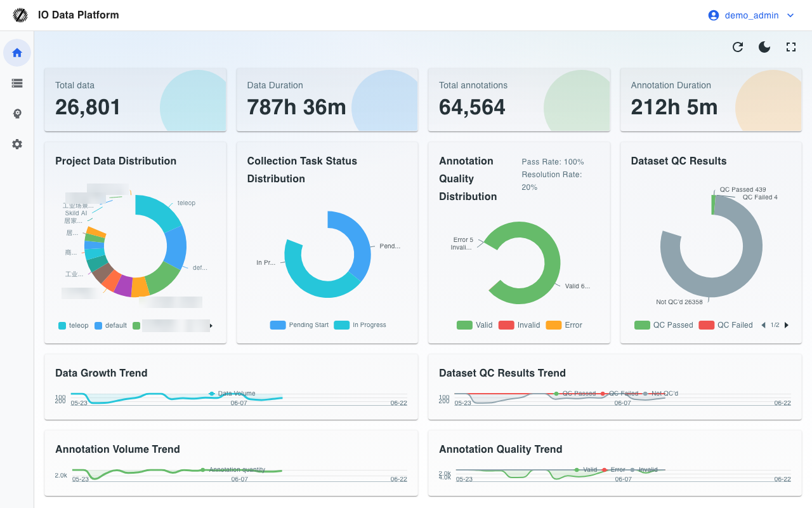Click the refresh dashboard icon
Viewport: 812px width, 508px height.
pos(738,47)
